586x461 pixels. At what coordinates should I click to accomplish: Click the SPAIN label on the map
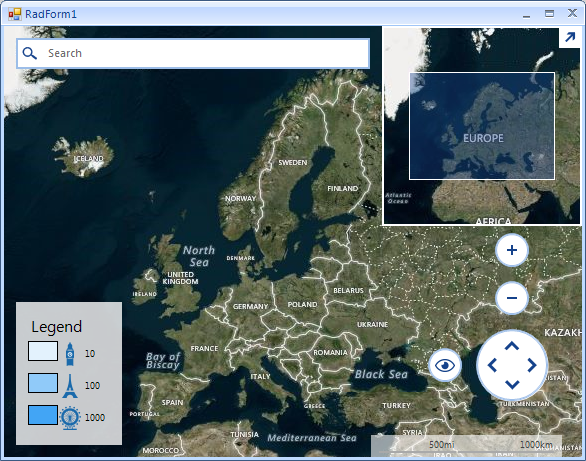point(172,402)
